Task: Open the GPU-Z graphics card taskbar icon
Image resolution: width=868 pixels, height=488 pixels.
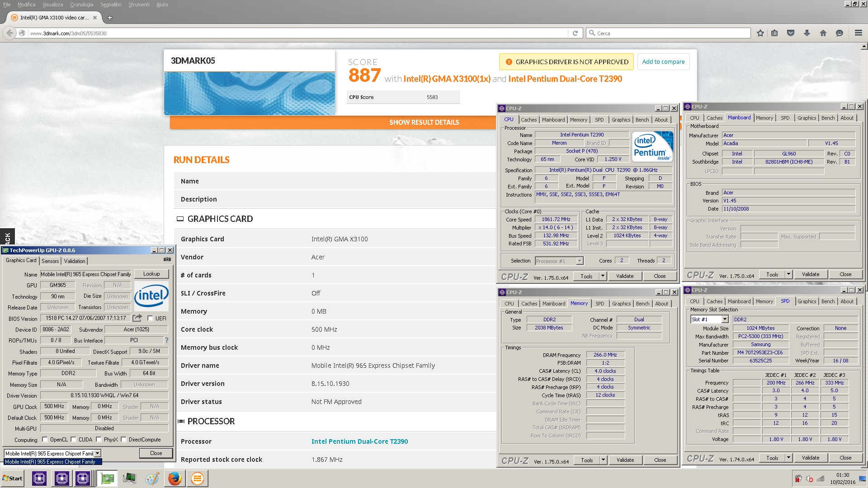Action: pyautogui.click(x=107, y=479)
